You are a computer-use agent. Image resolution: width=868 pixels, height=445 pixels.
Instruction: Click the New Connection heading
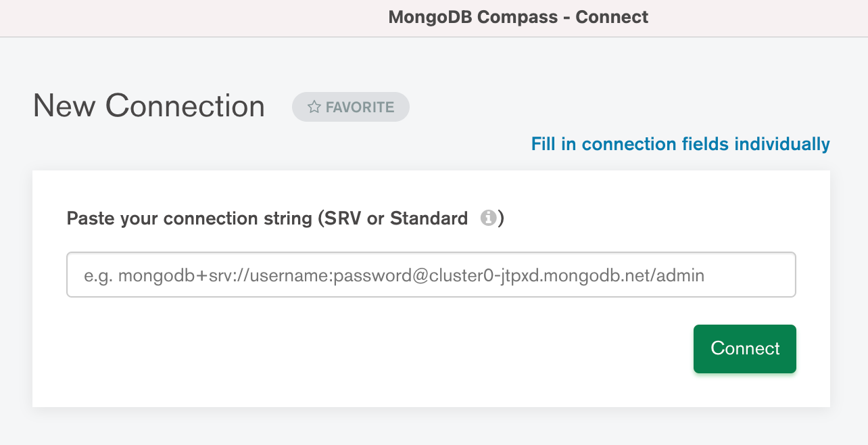(148, 106)
